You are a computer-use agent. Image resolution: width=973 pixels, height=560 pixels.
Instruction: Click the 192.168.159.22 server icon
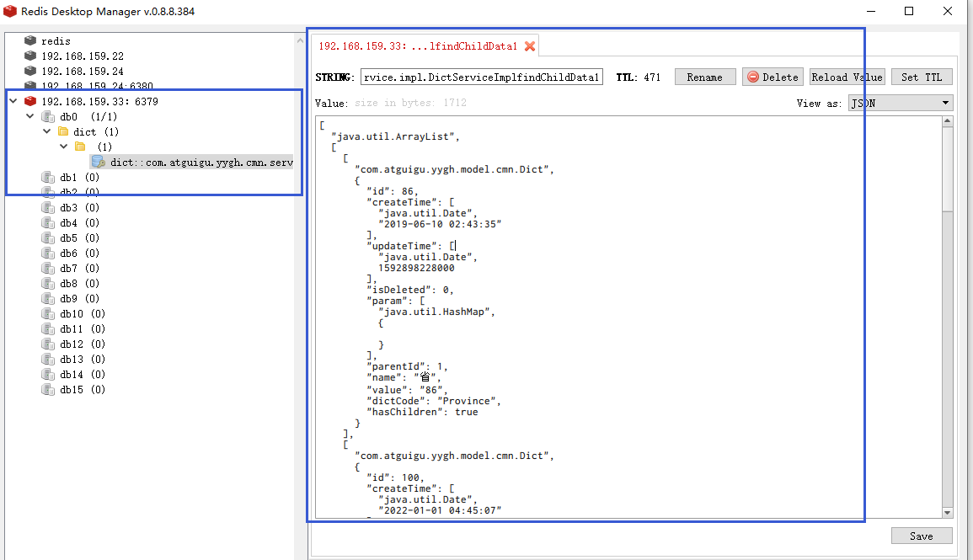[30, 56]
